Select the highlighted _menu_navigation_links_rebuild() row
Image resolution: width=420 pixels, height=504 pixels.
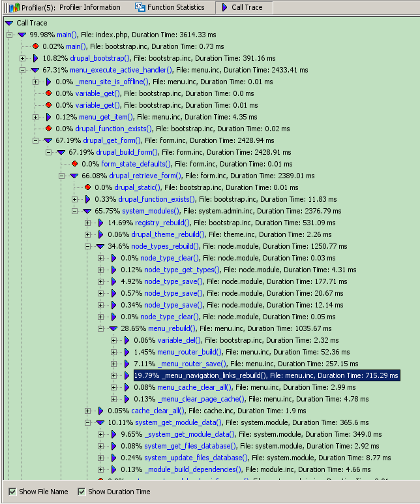click(x=267, y=375)
